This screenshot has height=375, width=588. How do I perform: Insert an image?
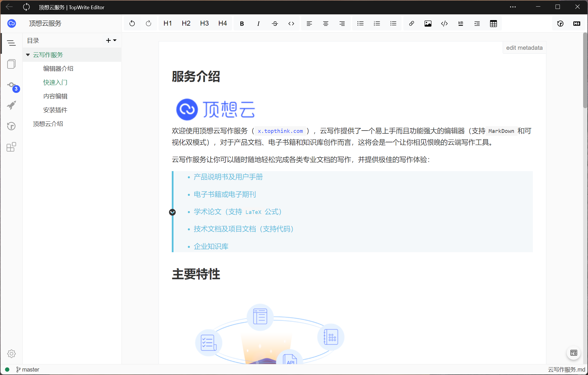tap(428, 24)
